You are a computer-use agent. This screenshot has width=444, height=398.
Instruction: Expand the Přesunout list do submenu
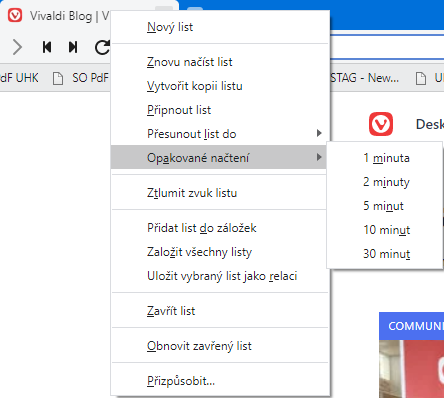[x=220, y=134]
